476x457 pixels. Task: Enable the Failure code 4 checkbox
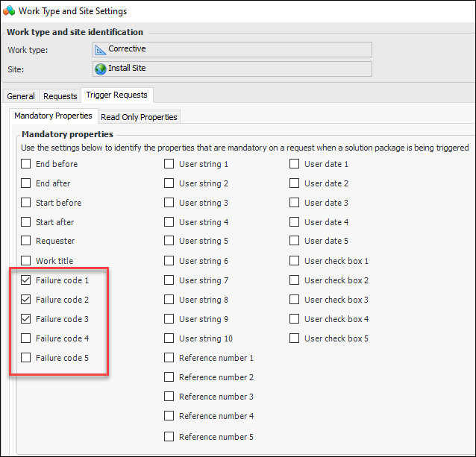(x=26, y=338)
